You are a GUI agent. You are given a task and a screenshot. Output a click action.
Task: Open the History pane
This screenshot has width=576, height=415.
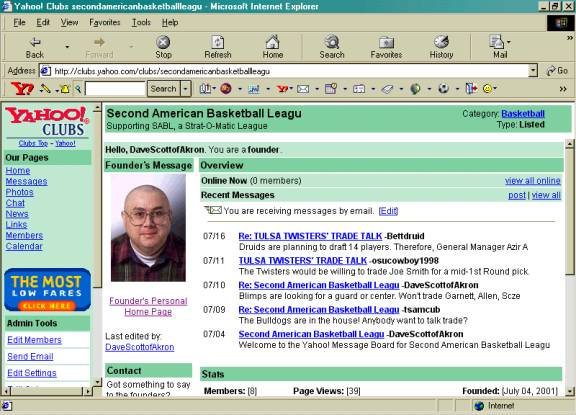click(441, 48)
